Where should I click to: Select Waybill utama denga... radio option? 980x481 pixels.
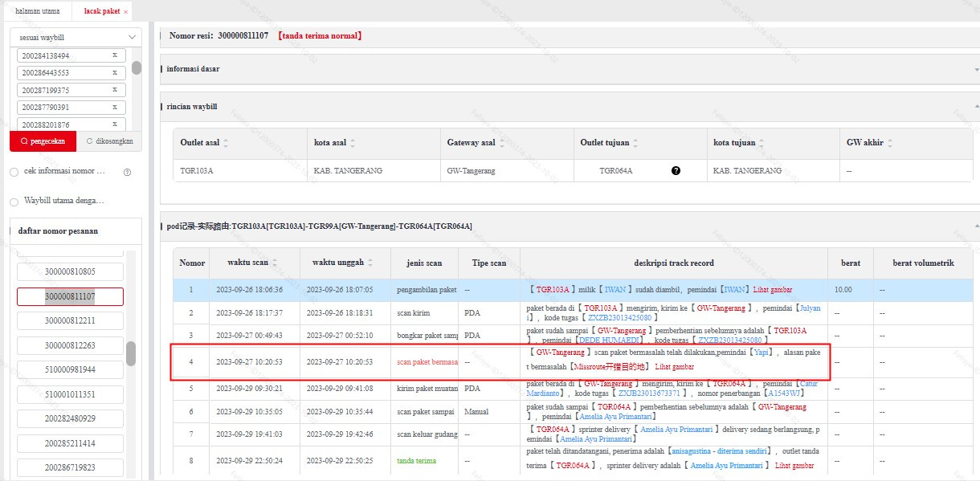click(14, 201)
